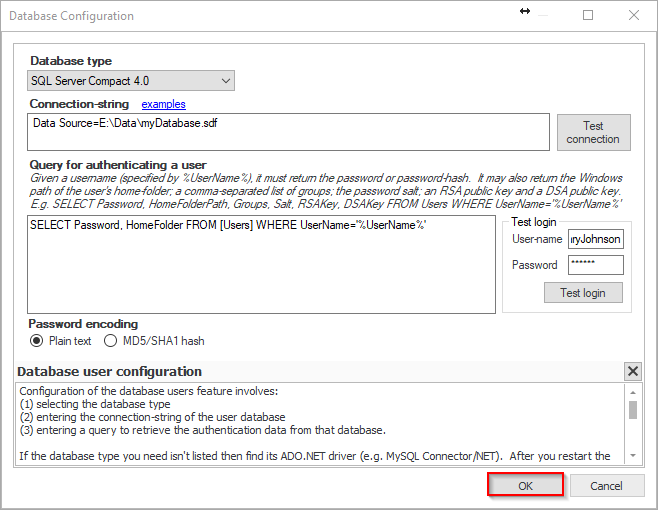This screenshot has height=510, width=658.
Task: Cancel the database configuration dialog
Action: (x=606, y=486)
